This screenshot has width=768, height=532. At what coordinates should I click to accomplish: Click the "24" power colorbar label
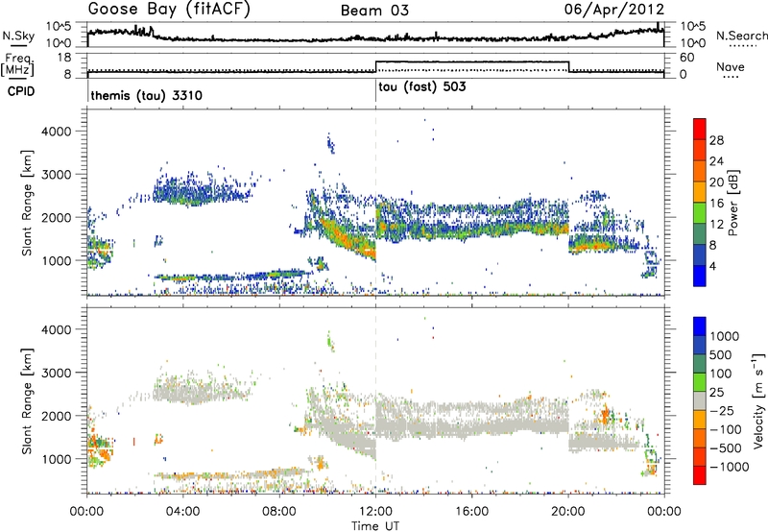[716, 161]
